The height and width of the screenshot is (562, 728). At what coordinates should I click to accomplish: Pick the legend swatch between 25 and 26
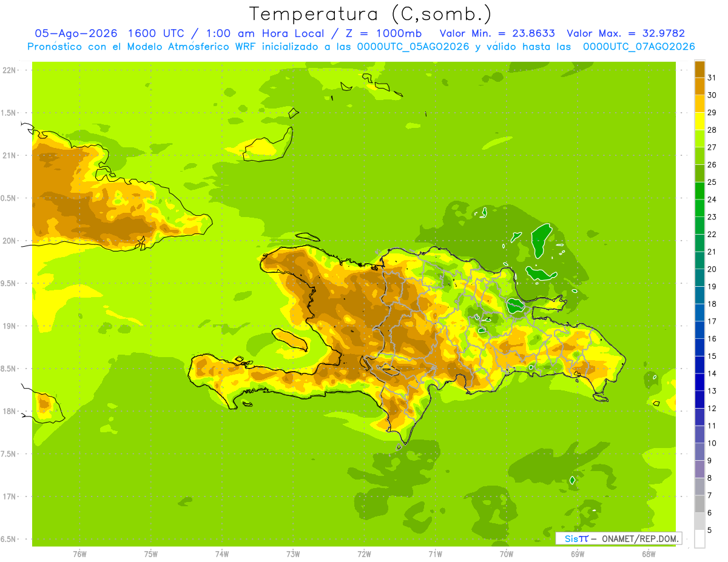(x=699, y=173)
